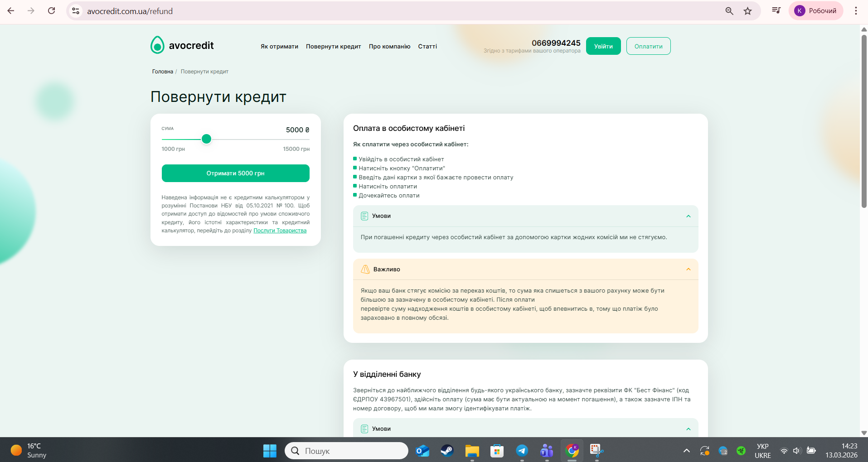Open the Робочий profile menu
The image size is (868, 462).
point(816,11)
